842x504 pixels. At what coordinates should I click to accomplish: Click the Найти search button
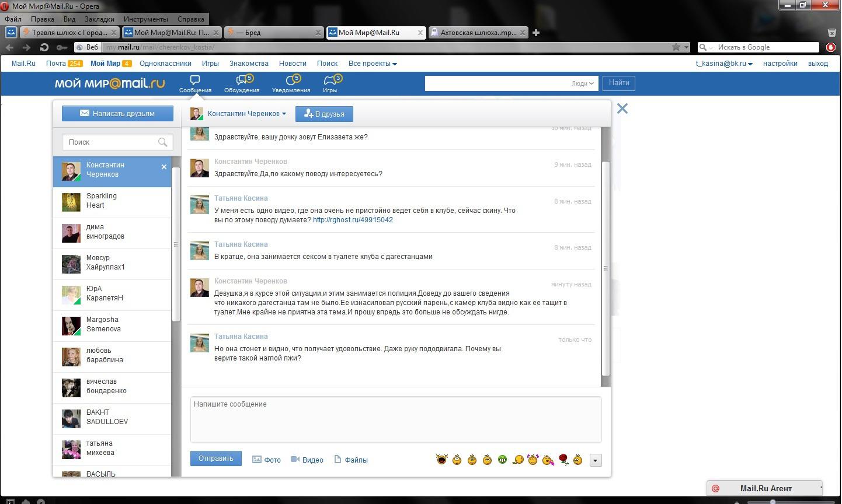pyautogui.click(x=619, y=83)
